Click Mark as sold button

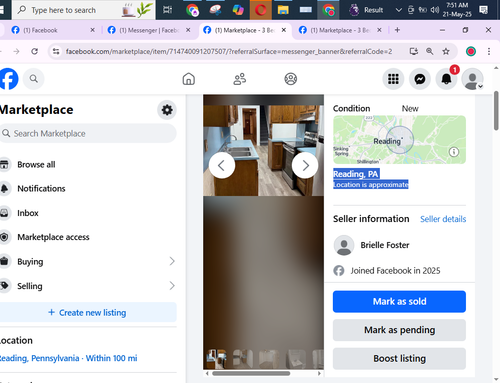[x=399, y=302]
